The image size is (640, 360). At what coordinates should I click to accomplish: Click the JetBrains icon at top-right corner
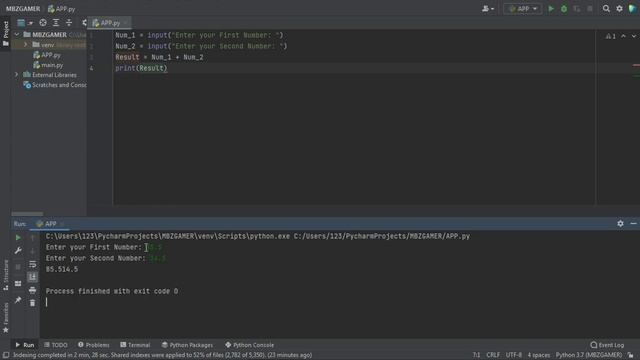coord(633,9)
